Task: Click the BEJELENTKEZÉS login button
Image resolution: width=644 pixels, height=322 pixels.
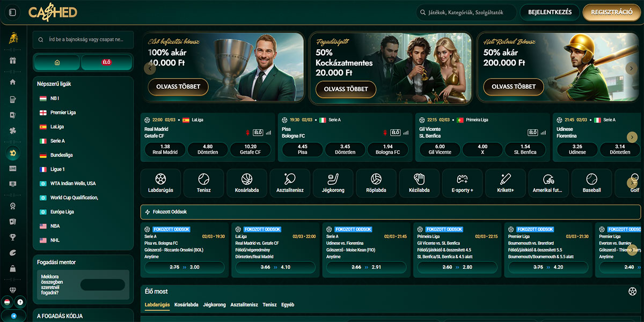Action: click(550, 12)
